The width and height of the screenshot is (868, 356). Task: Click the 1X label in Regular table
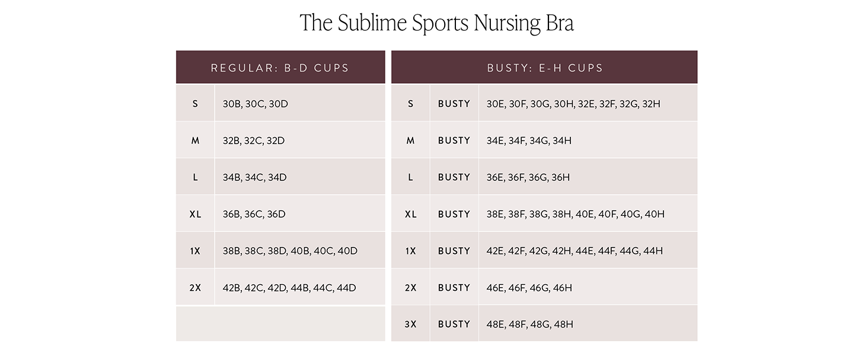[x=195, y=251]
